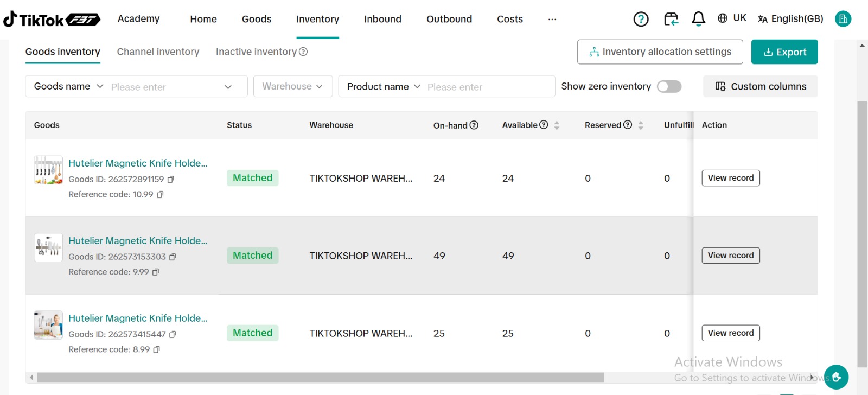Show Available column help tooltip
Image resolution: width=868 pixels, height=395 pixels.
544,124
